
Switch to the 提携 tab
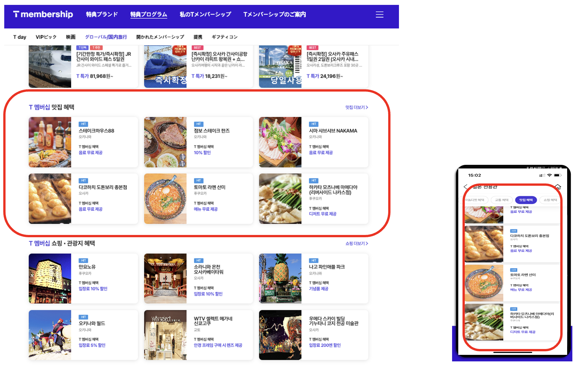pyautogui.click(x=198, y=37)
